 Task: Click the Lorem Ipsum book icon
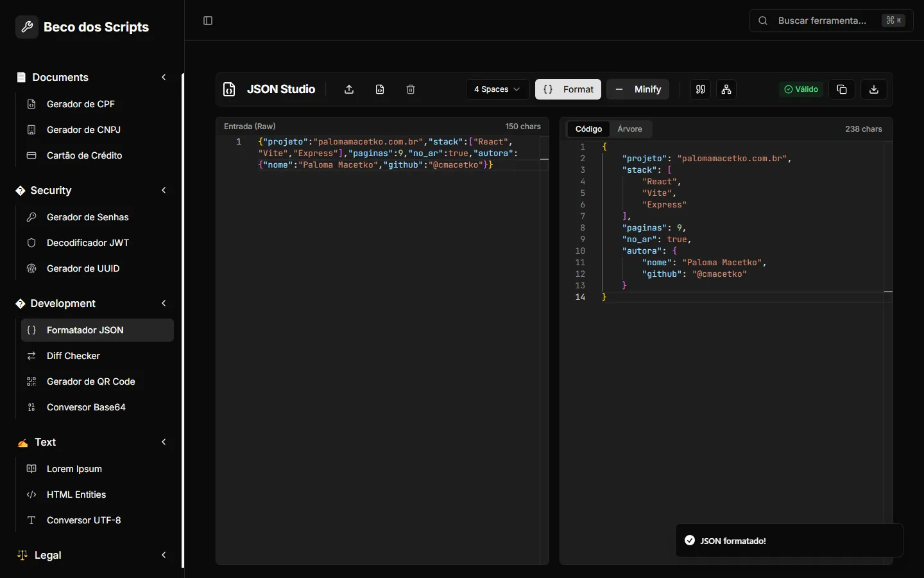pyautogui.click(x=31, y=469)
